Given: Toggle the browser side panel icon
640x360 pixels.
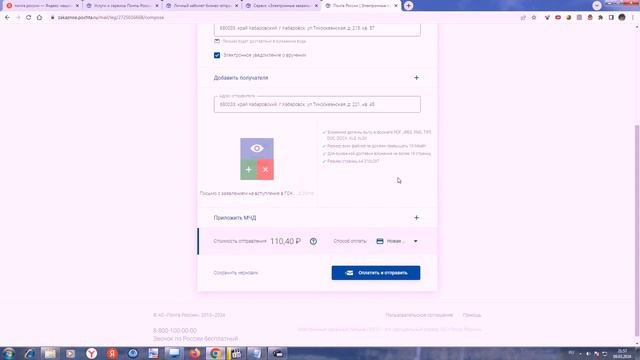Looking at the screenshot, I should click(x=611, y=18).
